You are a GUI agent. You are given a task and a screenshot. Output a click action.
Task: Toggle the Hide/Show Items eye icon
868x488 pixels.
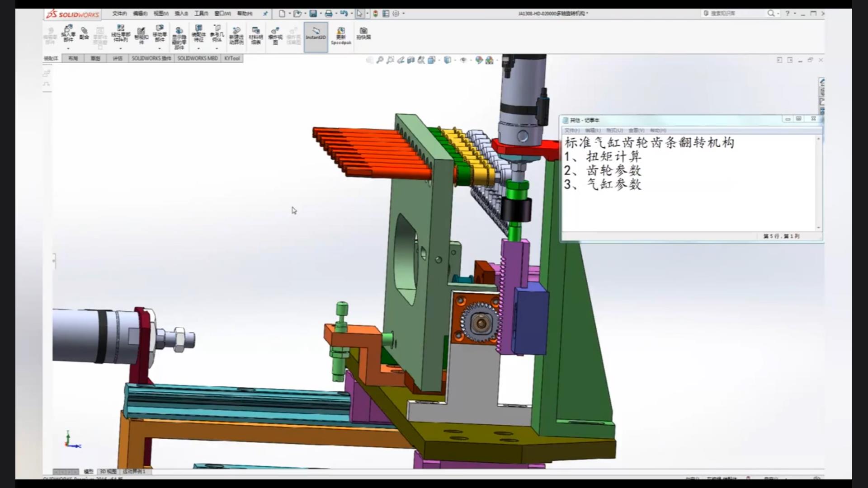pos(463,60)
